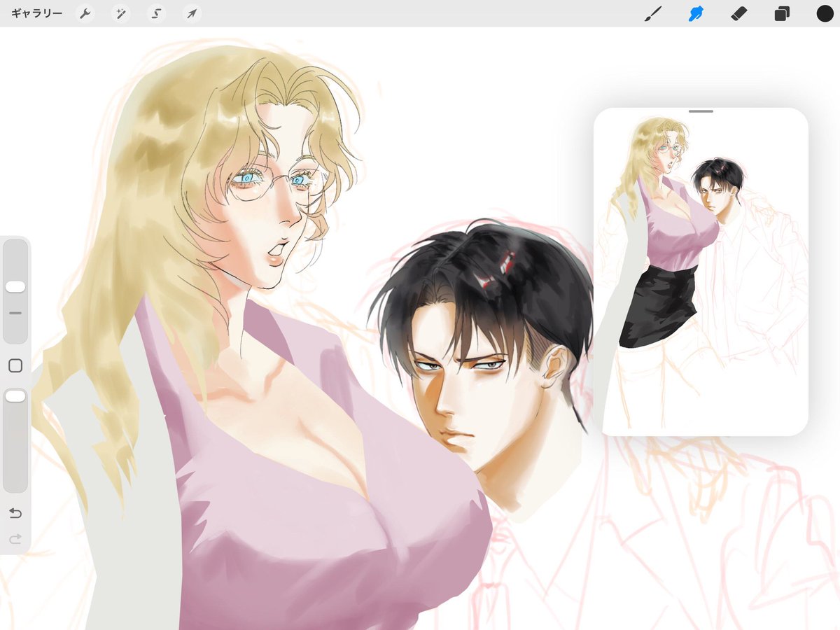840x630 pixels.
Task: Tap the square modifier button in sidebar
Action: click(x=15, y=365)
